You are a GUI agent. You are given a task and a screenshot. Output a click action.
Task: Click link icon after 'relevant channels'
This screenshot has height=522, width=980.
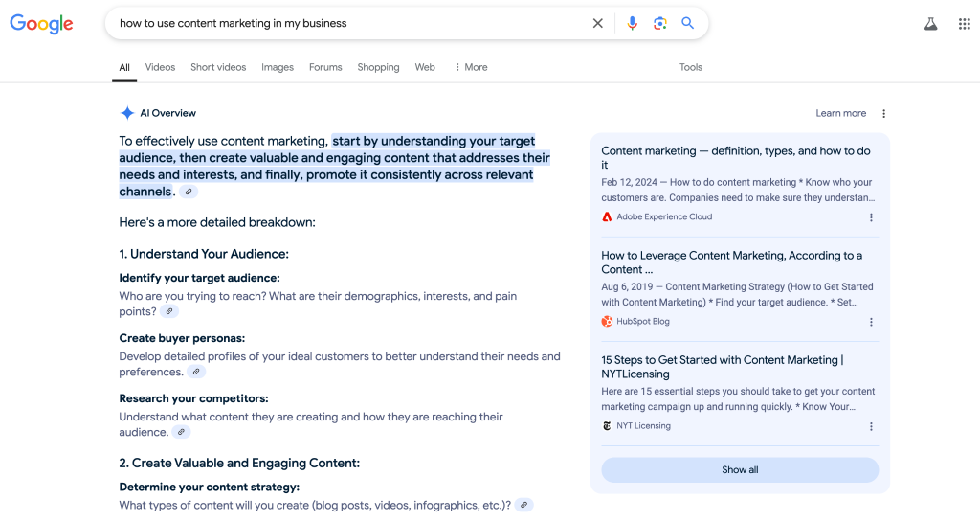click(x=189, y=192)
